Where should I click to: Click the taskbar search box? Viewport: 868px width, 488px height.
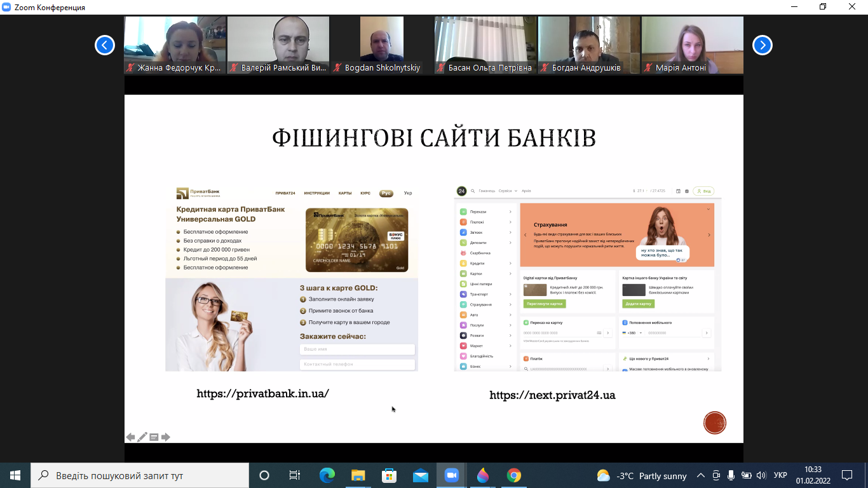[139, 475]
